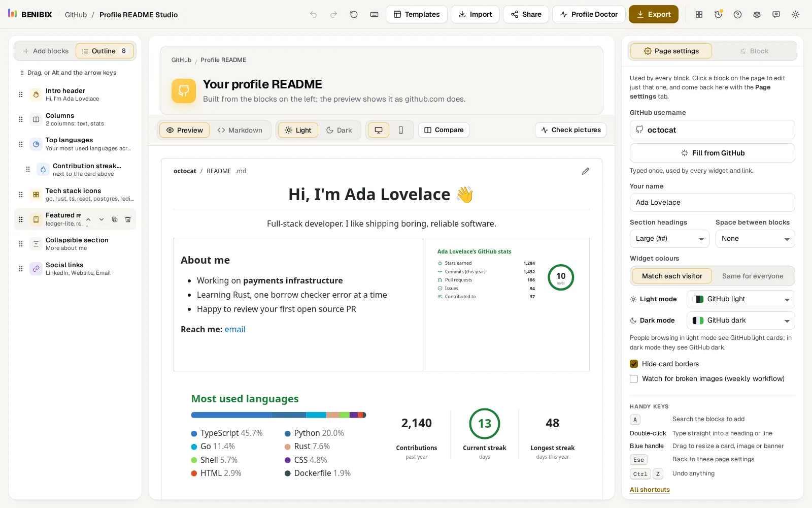The height and width of the screenshot is (508, 812).
Task: Select Match each visitor widget colours
Action: (672, 276)
